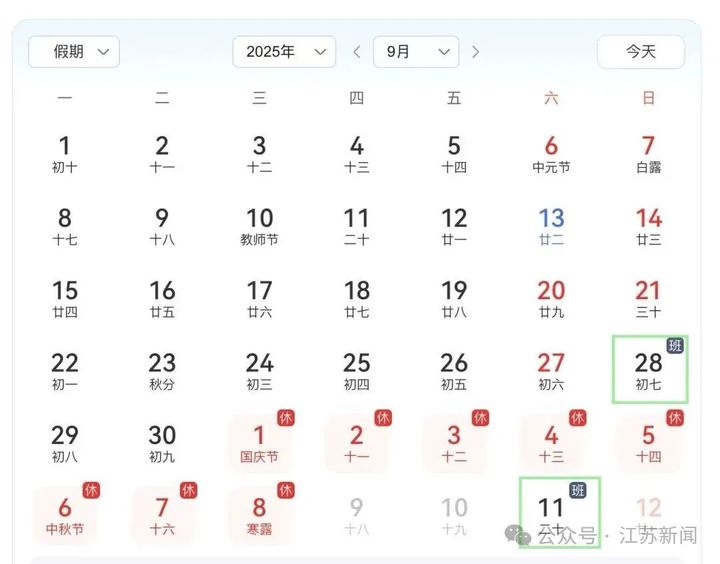Select greyed-out October 9 date
Image resolution: width=720 pixels, height=564 pixels.
click(357, 516)
